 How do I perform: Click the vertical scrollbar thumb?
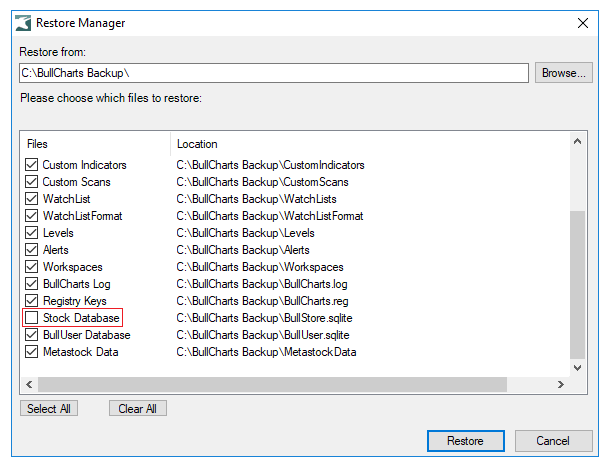pos(577,285)
